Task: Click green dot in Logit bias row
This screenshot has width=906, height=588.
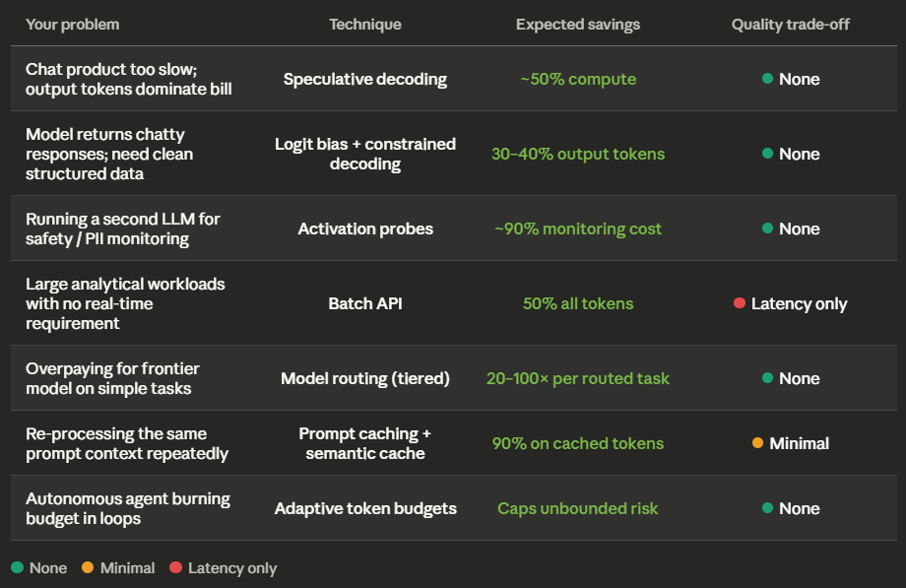Action: click(x=767, y=154)
